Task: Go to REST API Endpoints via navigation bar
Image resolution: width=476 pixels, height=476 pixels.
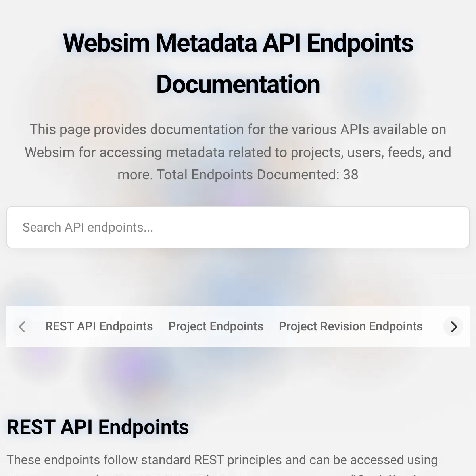Action: (99, 326)
